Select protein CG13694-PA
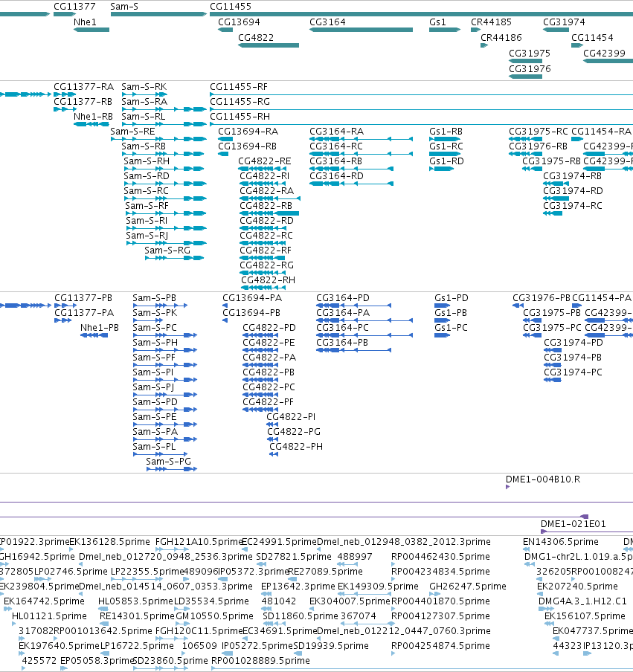Viewport: 633px width, 672px height. coord(252,298)
